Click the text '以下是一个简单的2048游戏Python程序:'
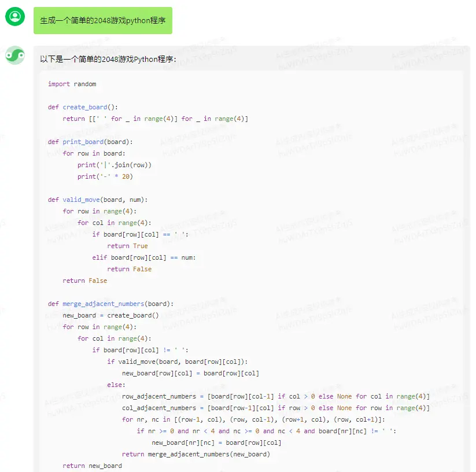 pos(108,59)
